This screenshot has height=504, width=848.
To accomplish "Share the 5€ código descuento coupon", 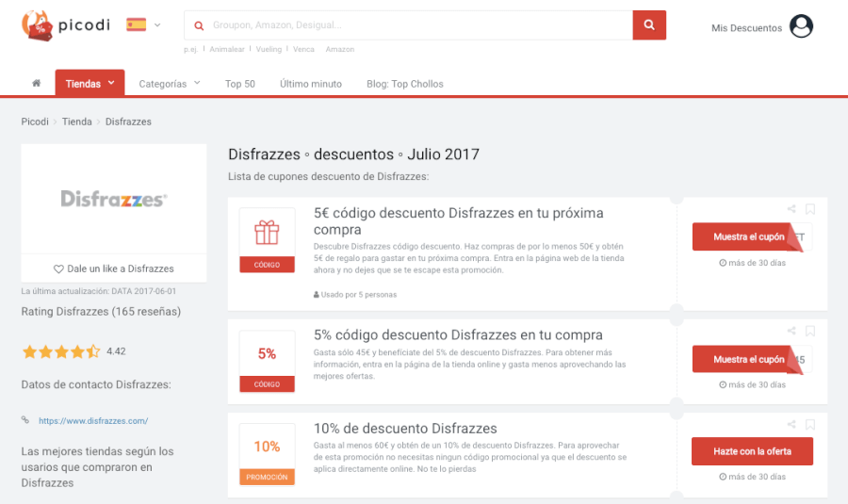I will coord(791,209).
